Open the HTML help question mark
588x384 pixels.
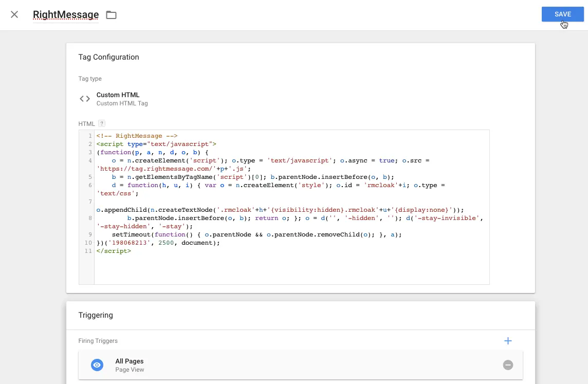(102, 123)
